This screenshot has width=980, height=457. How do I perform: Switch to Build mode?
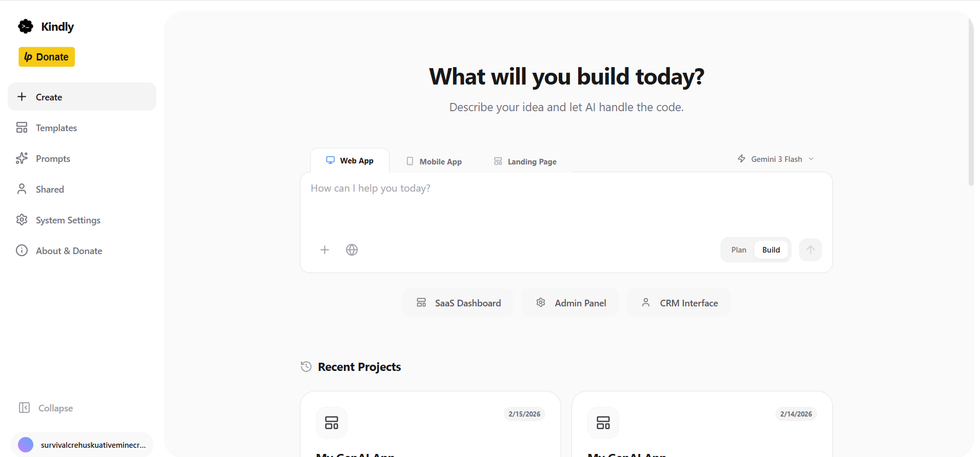coord(770,250)
